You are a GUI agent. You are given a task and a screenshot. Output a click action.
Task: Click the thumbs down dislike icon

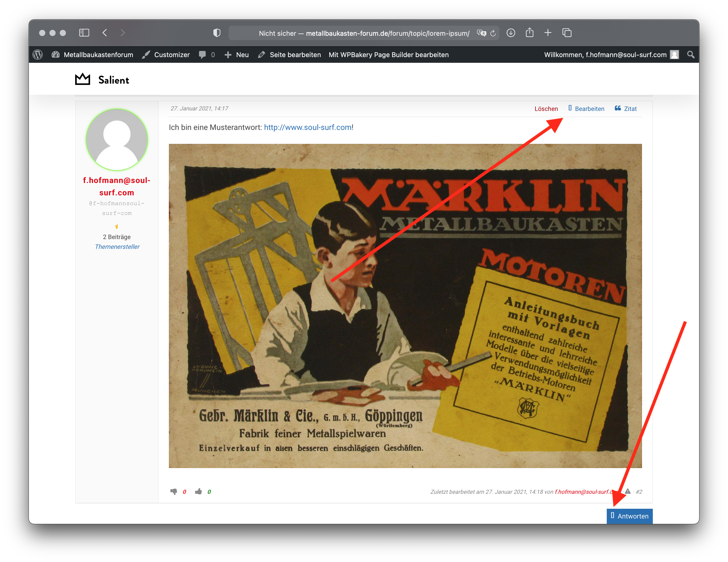(173, 492)
